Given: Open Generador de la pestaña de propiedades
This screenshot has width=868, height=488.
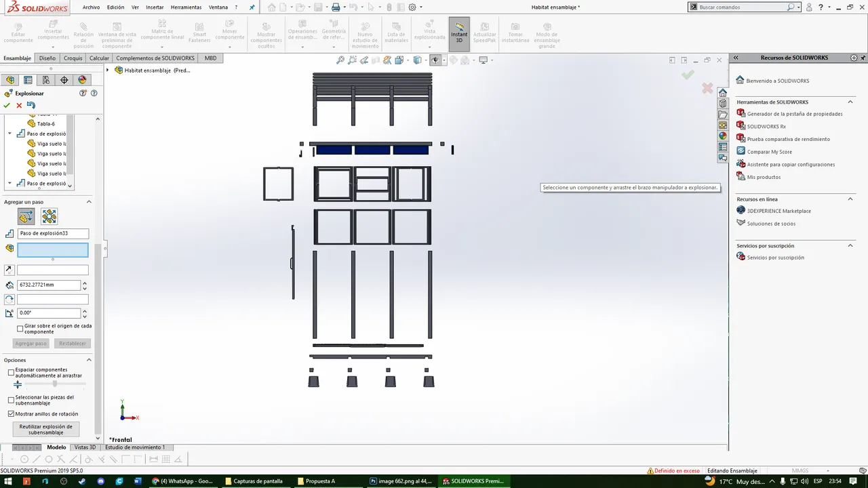Looking at the screenshot, I should 795,114.
